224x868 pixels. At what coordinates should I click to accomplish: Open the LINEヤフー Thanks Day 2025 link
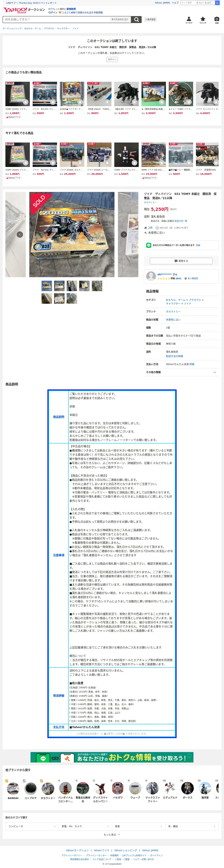point(31,3)
